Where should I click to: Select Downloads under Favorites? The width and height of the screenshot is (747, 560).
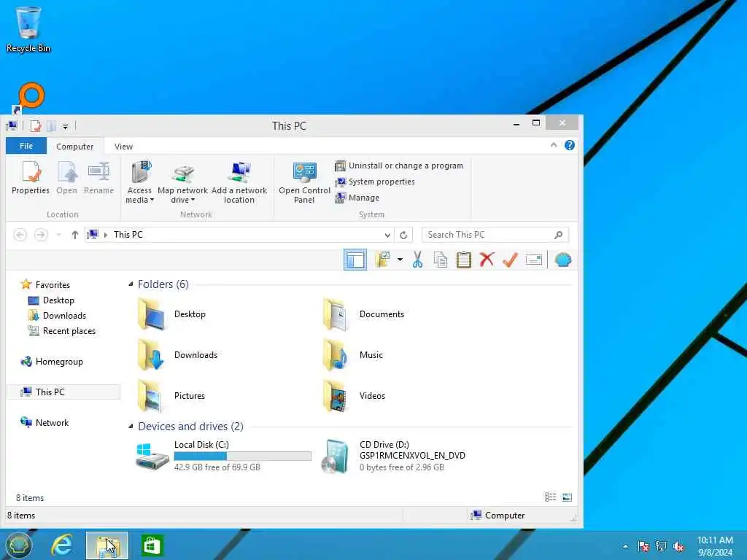pos(57,316)
